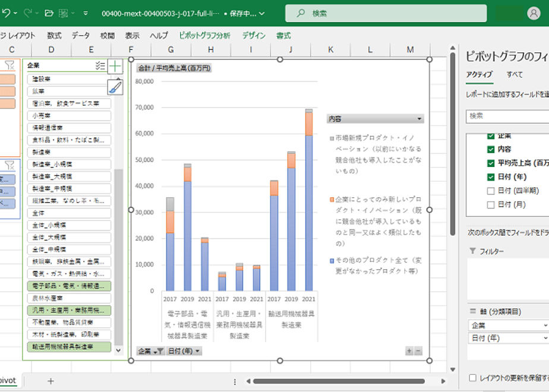Screen dimensions: 549x392
Task: Click the Open folder icon in quick access
Action: (x=49, y=13)
